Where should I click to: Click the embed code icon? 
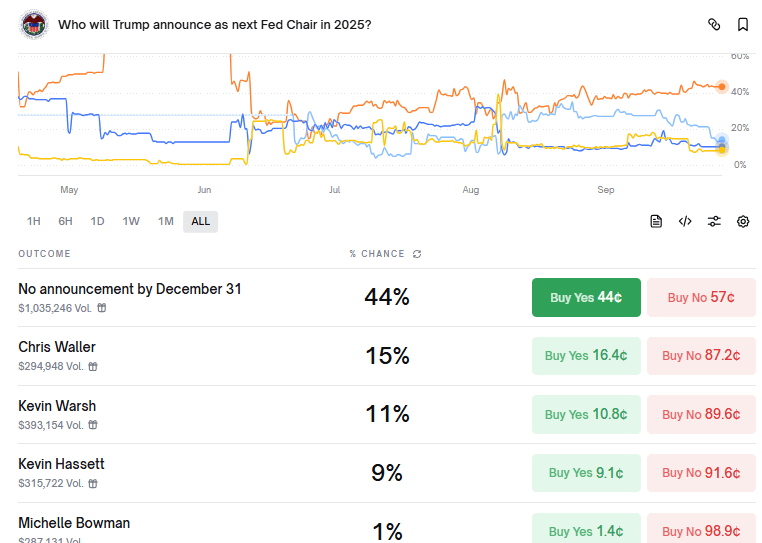[685, 221]
